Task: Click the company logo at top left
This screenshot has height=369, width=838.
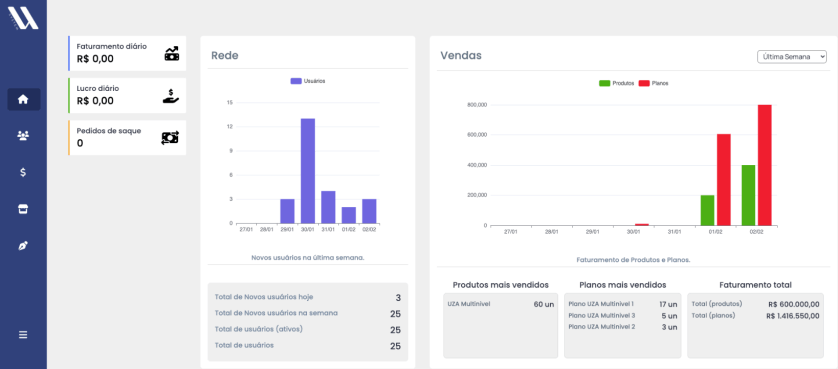Action: click(x=23, y=18)
